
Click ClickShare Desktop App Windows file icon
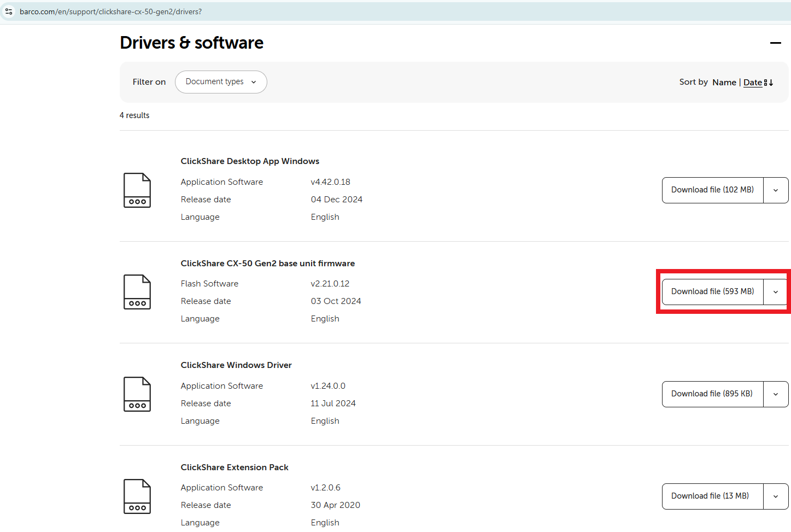pos(137,190)
